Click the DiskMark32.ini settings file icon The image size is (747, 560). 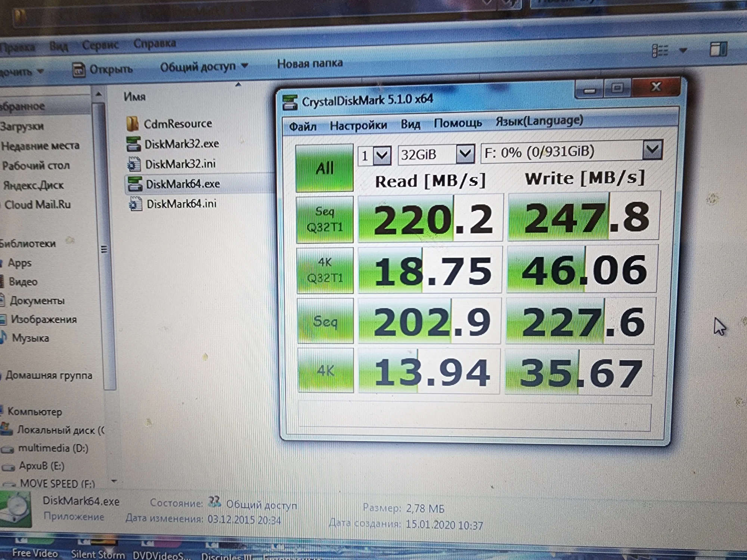(x=134, y=164)
